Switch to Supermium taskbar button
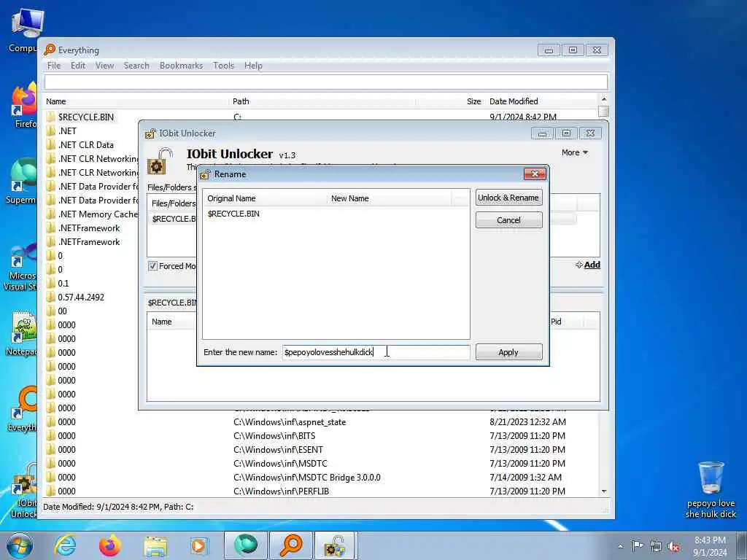The width and height of the screenshot is (747, 560). (x=245, y=545)
